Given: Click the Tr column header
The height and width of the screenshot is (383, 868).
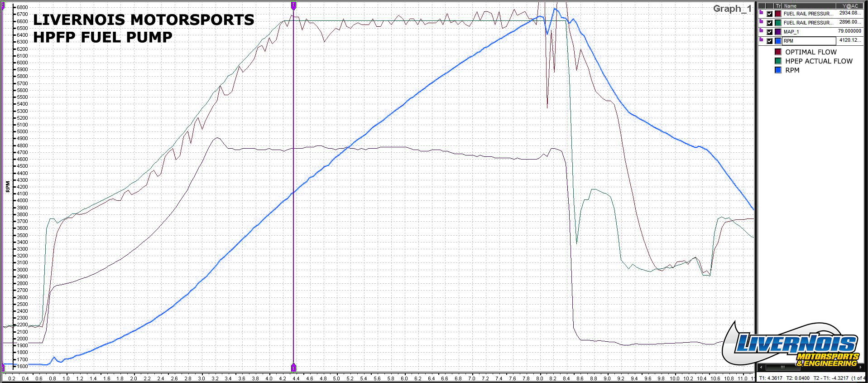Looking at the screenshot, I should point(778,6).
